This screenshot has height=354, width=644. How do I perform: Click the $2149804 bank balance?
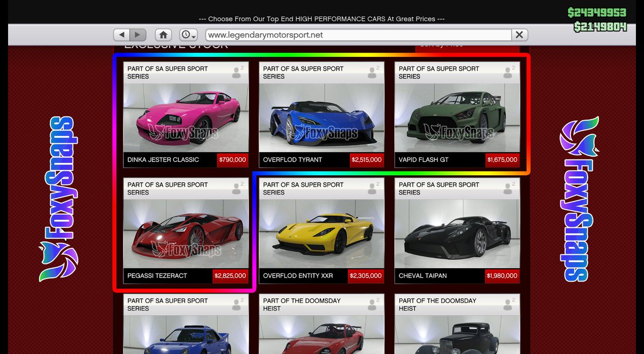click(x=600, y=27)
